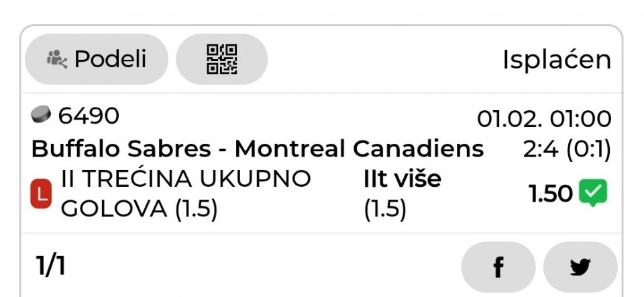The image size is (644, 297).
Task: Open the Montreal Canadiens team name
Action: [x=359, y=148]
